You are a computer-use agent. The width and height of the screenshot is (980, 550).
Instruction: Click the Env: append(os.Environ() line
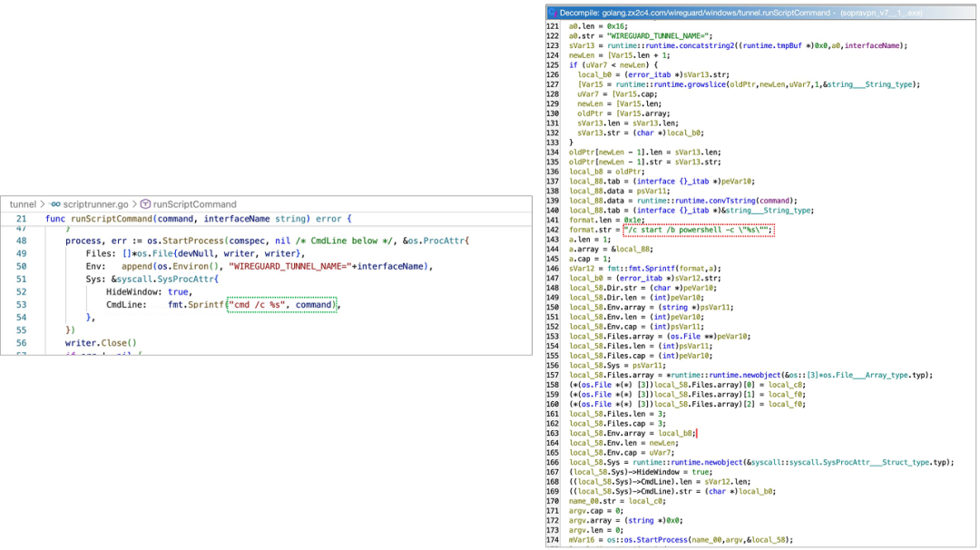pyautogui.click(x=260, y=266)
